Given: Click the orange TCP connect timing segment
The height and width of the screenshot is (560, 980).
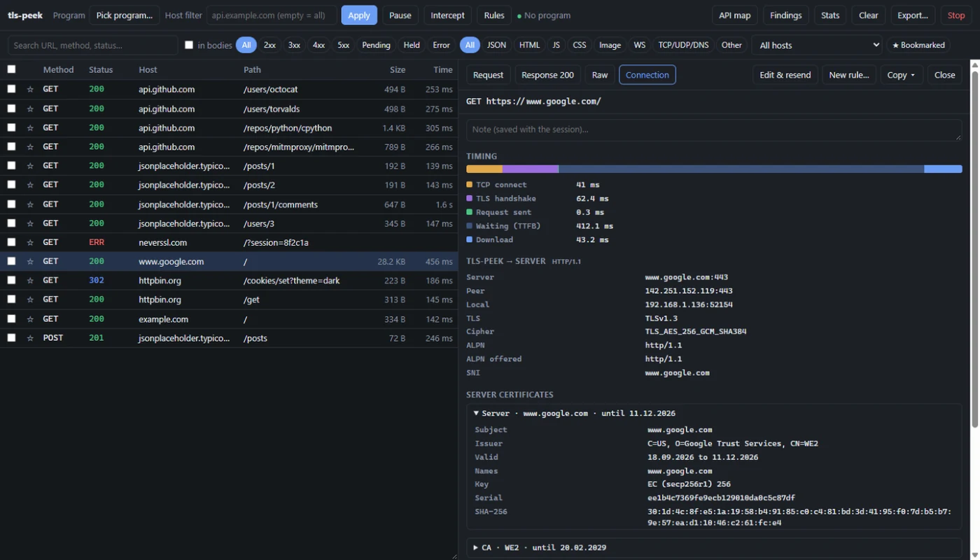Looking at the screenshot, I should pos(484,169).
